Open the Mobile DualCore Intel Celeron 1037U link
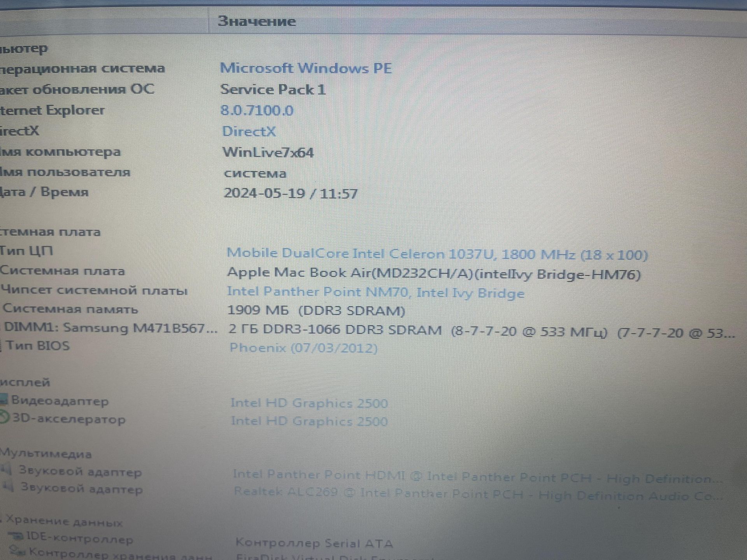 click(437, 254)
